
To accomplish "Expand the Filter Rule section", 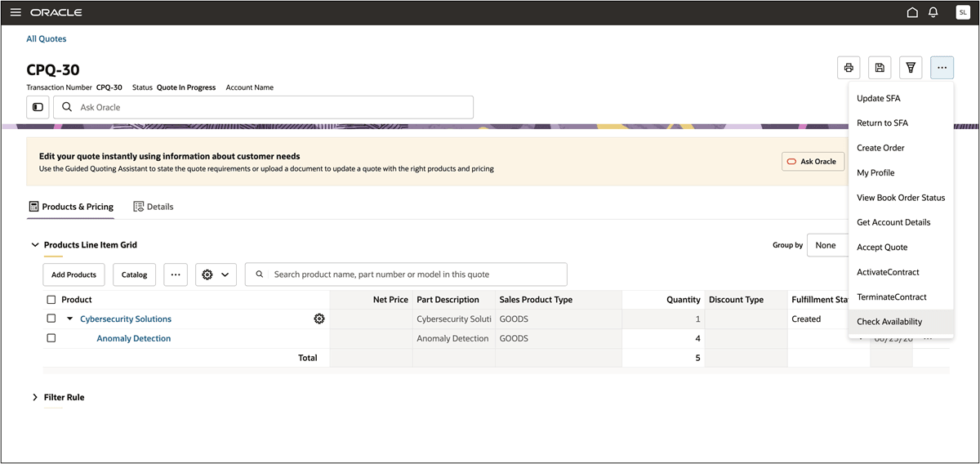I will tap(35, 397).
